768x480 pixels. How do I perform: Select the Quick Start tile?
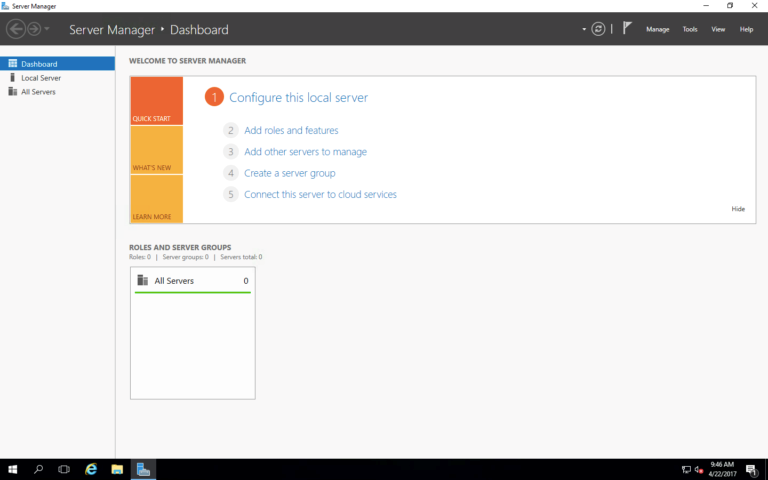point(157,101)
